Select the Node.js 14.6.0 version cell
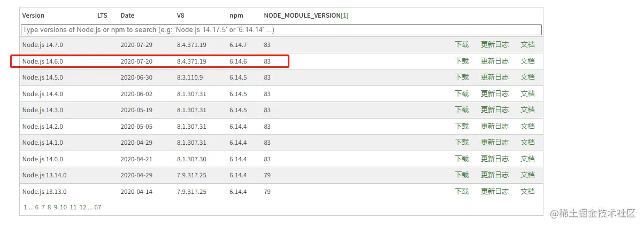Image resolution: width=644 pixels, height=227 pixels. (42, 61)
